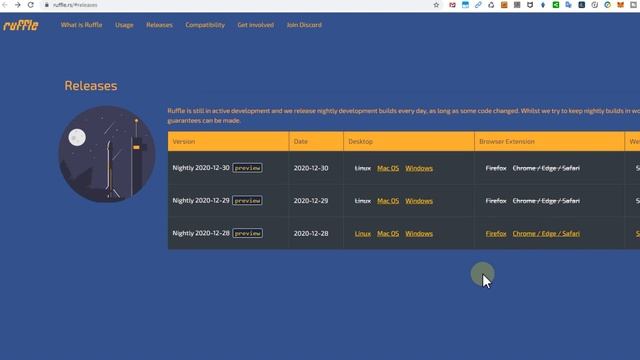Reload the ruffle.rs page
640x360 pixels.
tap(31, 5)
